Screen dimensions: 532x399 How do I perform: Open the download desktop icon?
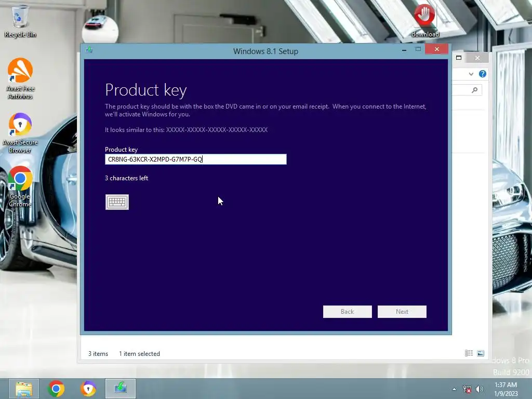pyautogui.click(x=425, y=21)
